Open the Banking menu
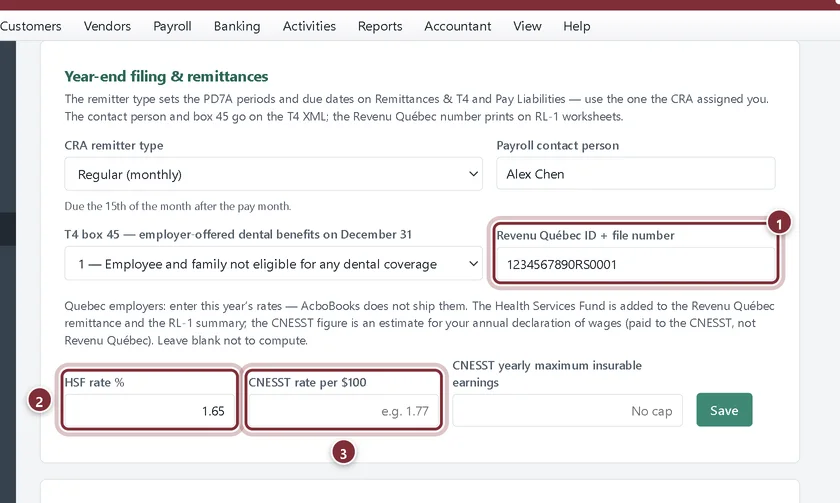 point(237,26)
